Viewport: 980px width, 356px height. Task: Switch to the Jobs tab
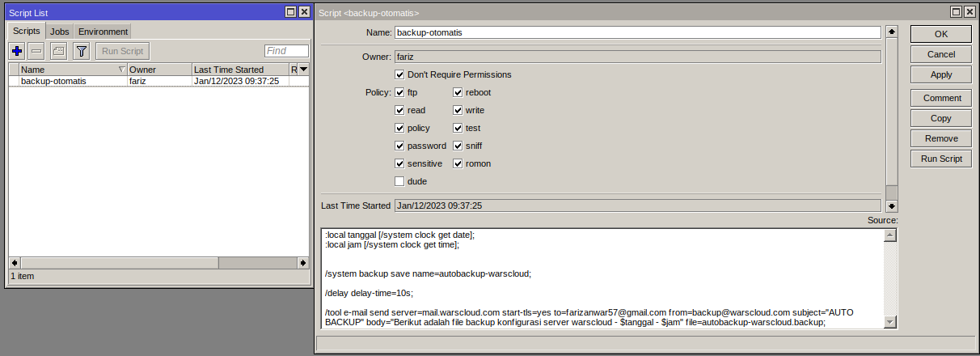60,32
